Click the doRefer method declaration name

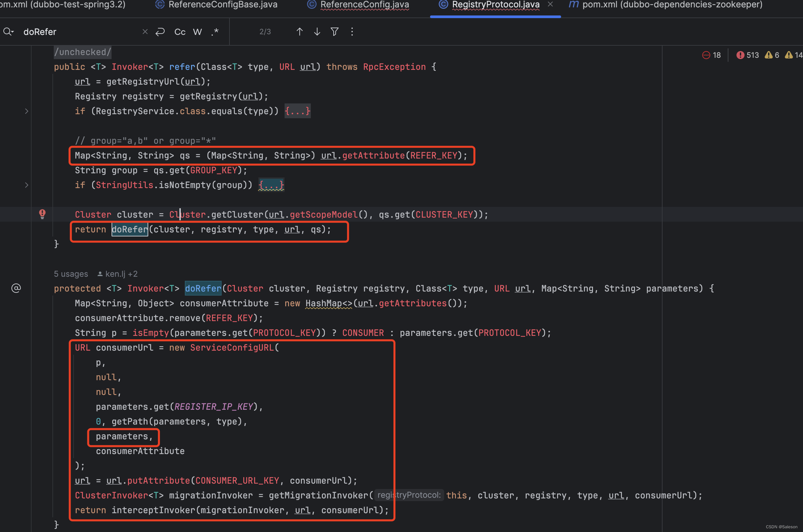(203, 289)
